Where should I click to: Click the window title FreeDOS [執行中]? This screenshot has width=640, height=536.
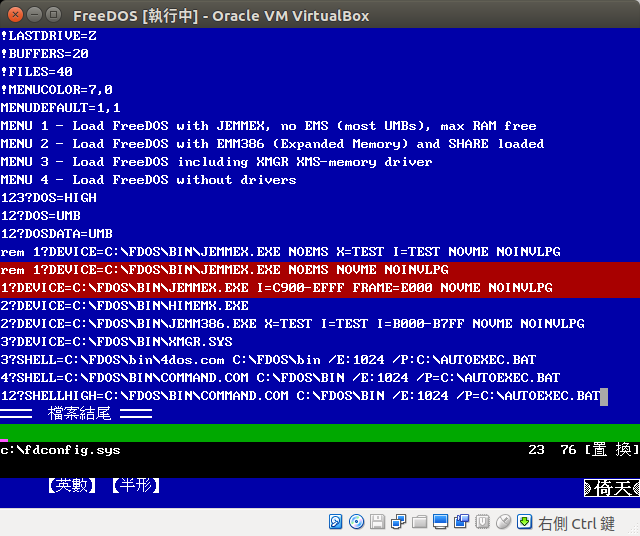[x=135, y=16]
